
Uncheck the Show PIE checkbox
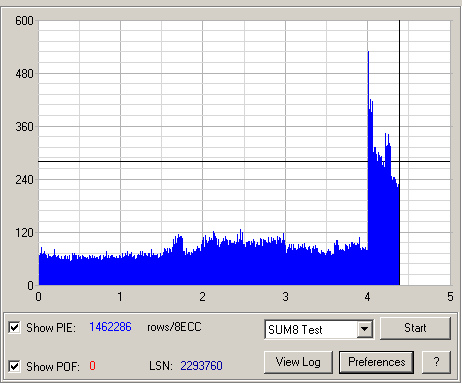pos(14,327)
